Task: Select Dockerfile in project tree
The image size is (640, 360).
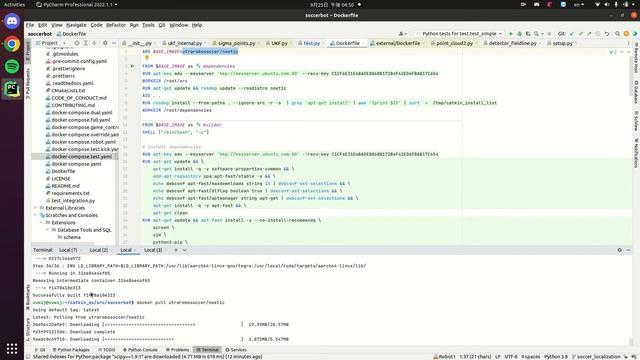Action: click(x=63, y=171)
